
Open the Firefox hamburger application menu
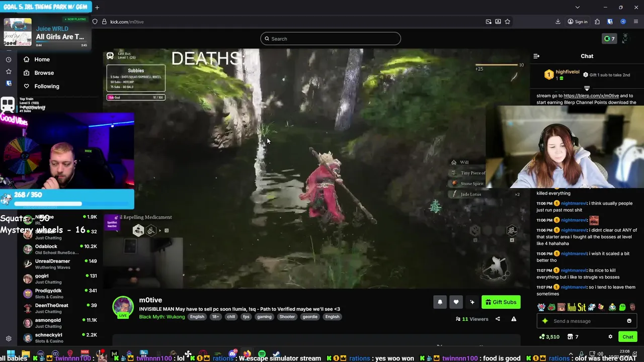tap(636, 22)
